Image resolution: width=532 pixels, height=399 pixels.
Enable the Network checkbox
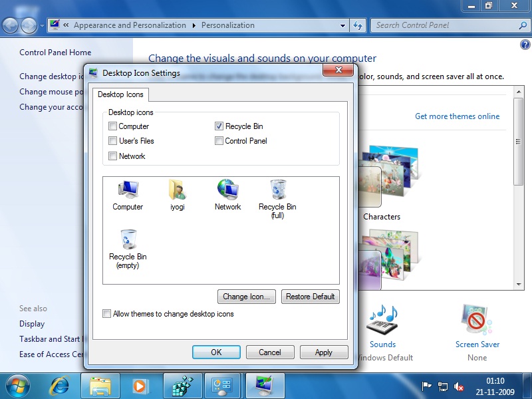112,156
